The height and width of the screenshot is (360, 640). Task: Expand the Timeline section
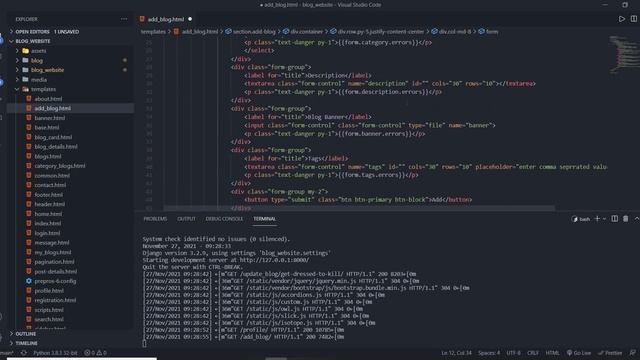point(26,343)
